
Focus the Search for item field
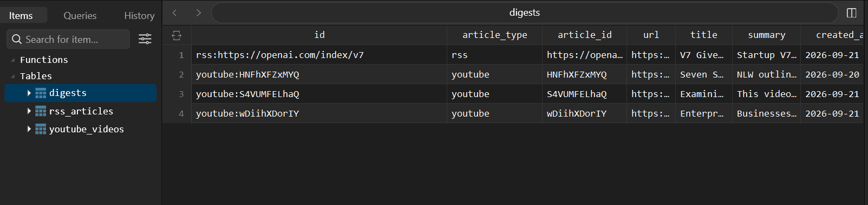68,39
